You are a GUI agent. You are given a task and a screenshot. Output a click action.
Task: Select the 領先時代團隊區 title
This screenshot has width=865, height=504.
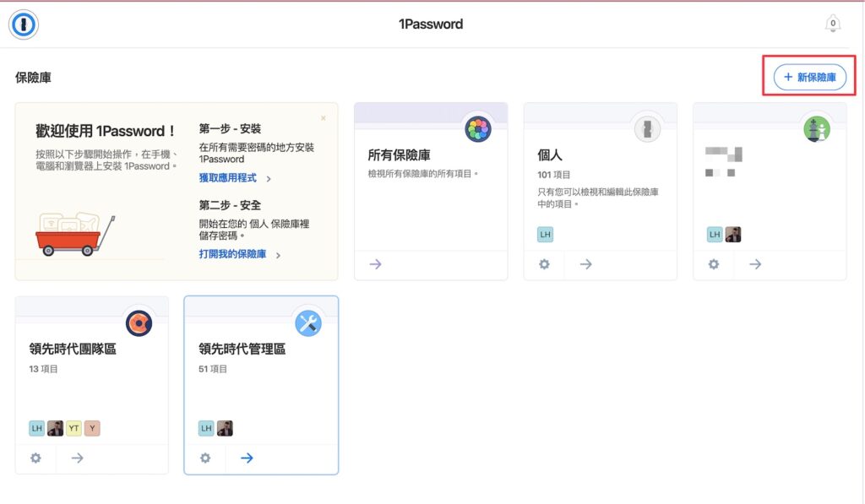pyautogui.click(x=73, y=349)
